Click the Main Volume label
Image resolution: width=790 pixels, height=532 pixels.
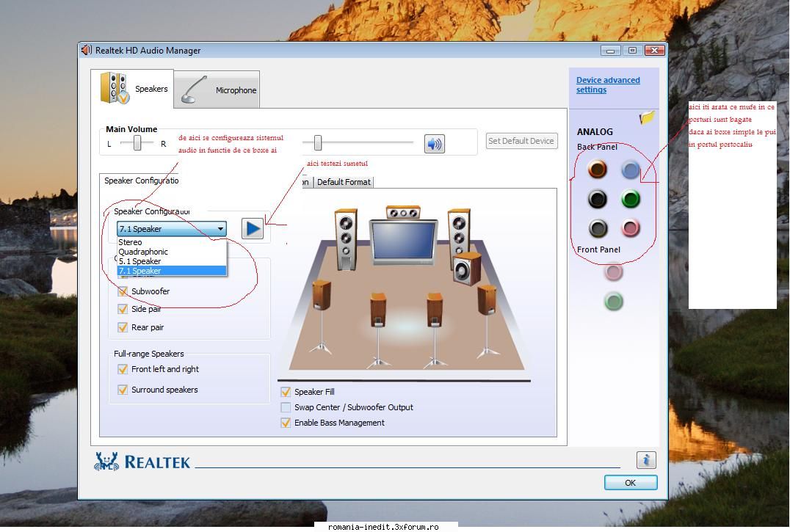click(x=131, y=129)
